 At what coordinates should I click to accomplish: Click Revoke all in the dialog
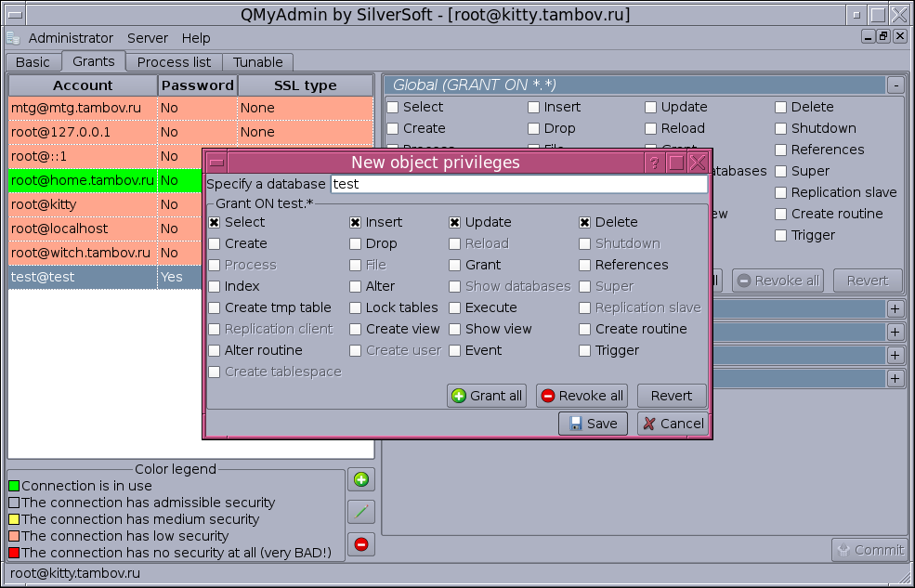coord(581,396)
